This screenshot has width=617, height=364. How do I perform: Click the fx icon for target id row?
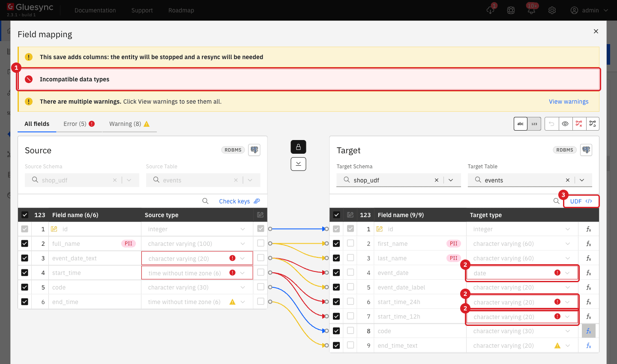[589, 229]
